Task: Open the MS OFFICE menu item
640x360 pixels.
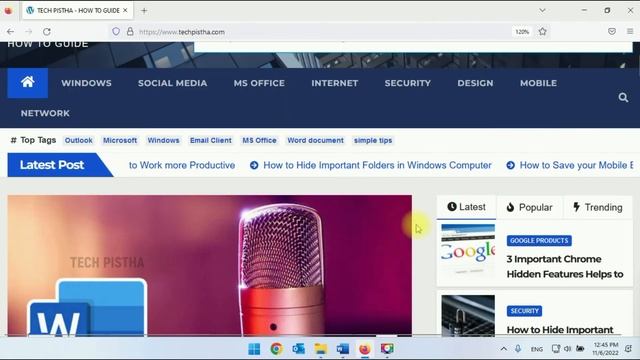Action: (259, 83)
